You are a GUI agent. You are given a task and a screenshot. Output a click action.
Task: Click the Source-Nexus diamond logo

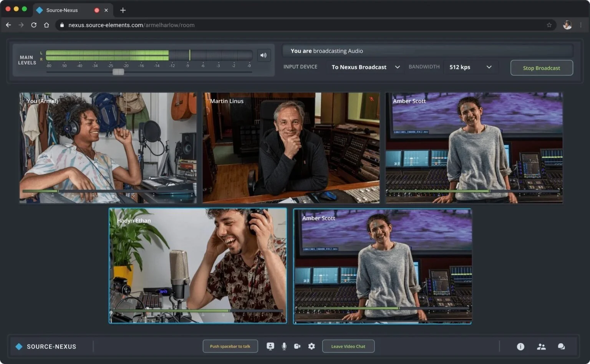[19, 347]
